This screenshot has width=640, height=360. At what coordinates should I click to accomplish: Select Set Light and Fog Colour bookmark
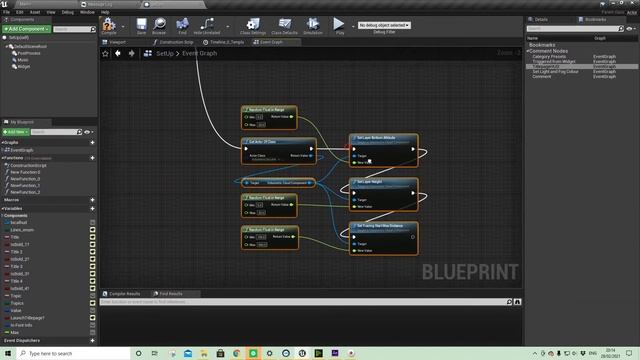555,72
